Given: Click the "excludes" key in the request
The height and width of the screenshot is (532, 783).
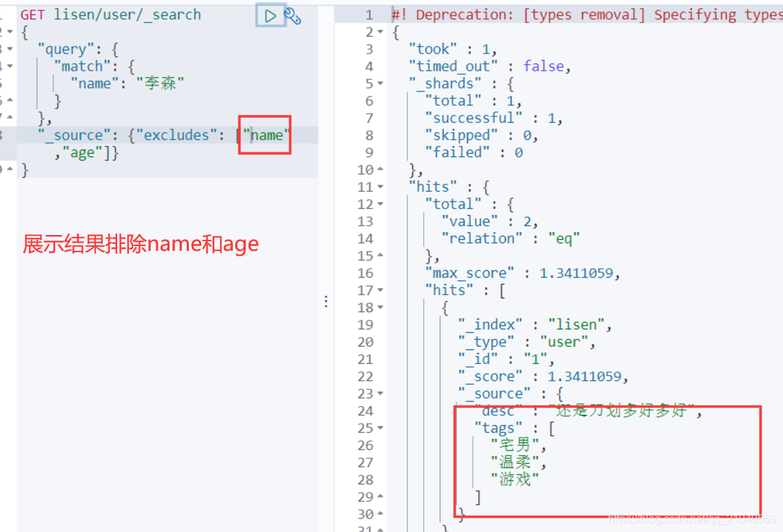Looking at the screenshot, I should click(x=176, y=135).
